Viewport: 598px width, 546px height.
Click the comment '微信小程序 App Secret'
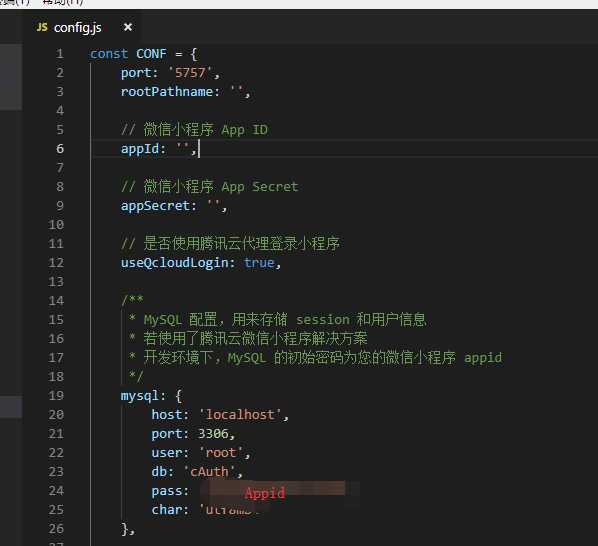click(x=221, y=186)
